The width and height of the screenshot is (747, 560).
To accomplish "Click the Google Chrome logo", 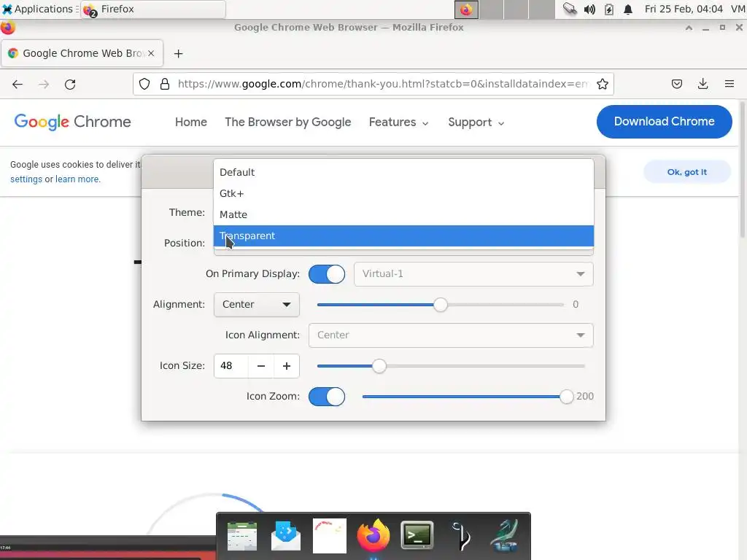I will pos(72,122).
